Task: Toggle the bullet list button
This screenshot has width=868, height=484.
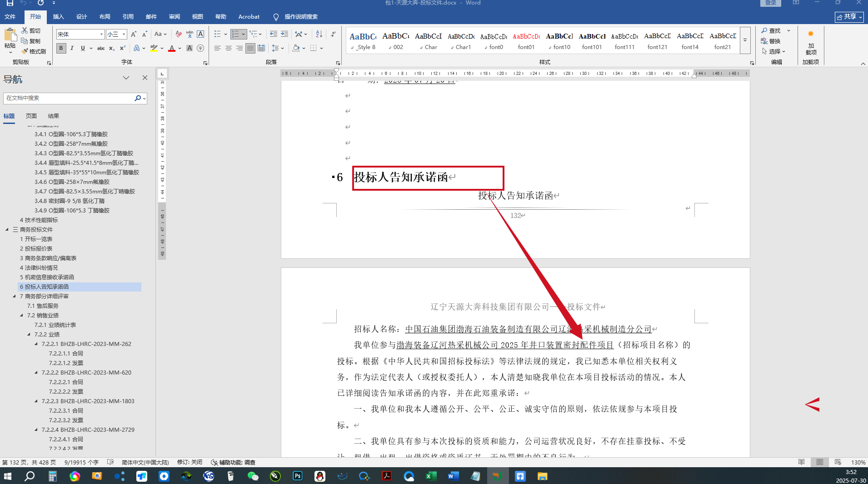Action: [218, 34]
